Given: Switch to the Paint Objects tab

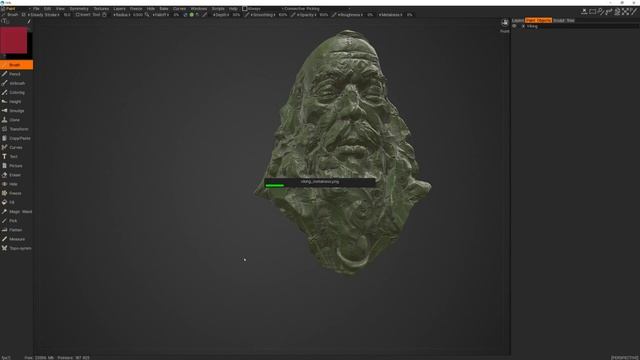Looking at the screenshot, I should [x=538, y=20].
